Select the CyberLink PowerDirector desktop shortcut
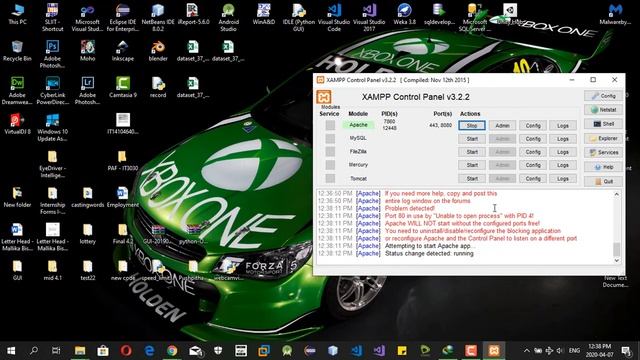The image size is (640, 360). (52, 91)
